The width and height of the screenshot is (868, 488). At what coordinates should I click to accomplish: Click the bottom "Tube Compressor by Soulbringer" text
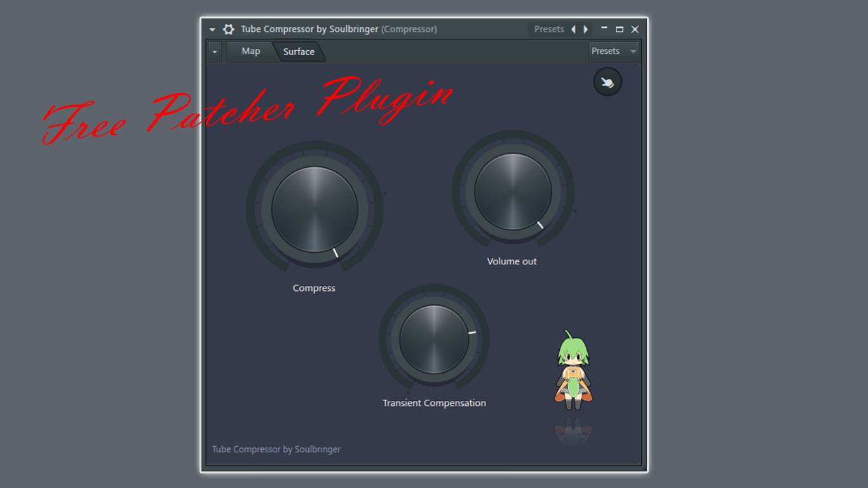point(276,449)
